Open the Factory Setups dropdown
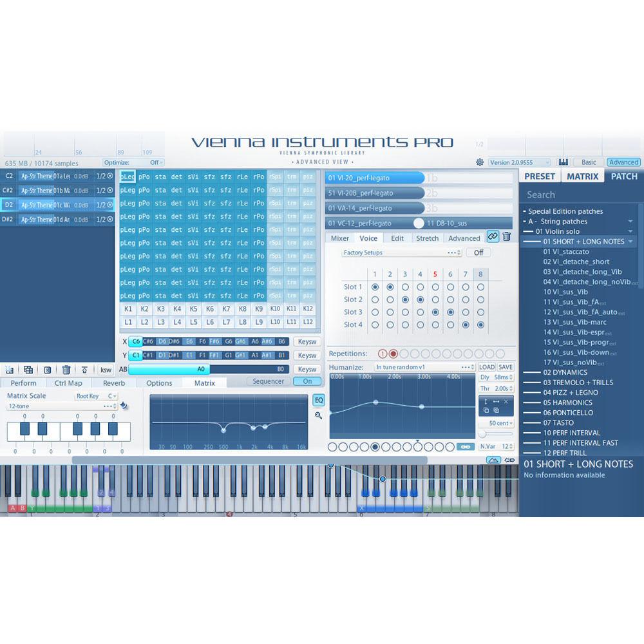The height and width of the screenshot is (644, 644). click(399, 252)
